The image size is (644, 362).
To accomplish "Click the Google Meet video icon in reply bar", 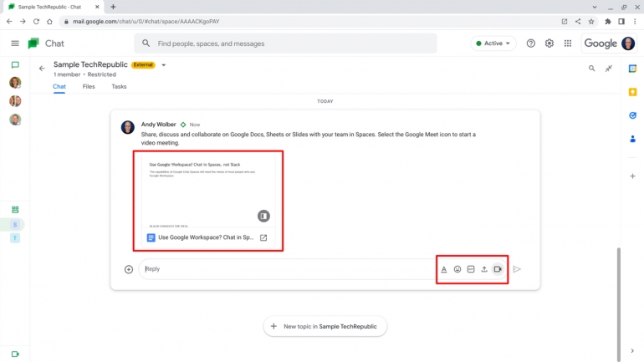I will coord(498,269).
